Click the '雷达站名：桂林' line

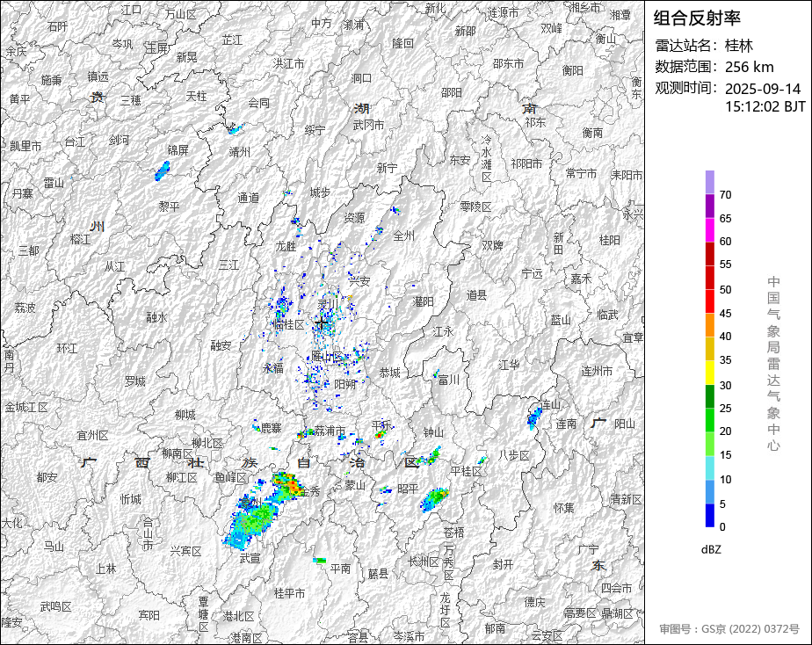pyautogui.click(x=704, y=46)
